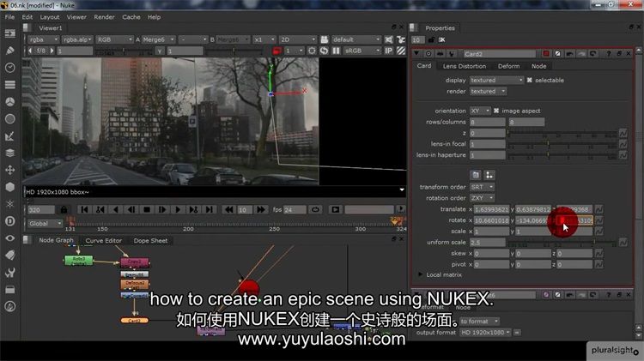Viewport: 644px width, 361px height.
Task: Click the translate animation curve button
Action: (x=598, y=209)
